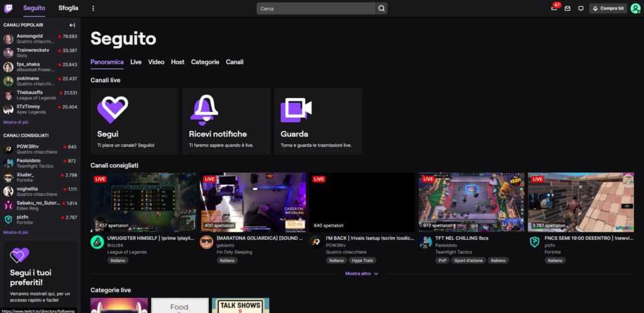
Task: Open the chat bubble icon in top bar
Action: pyautogui.click(x=580, y=8)
